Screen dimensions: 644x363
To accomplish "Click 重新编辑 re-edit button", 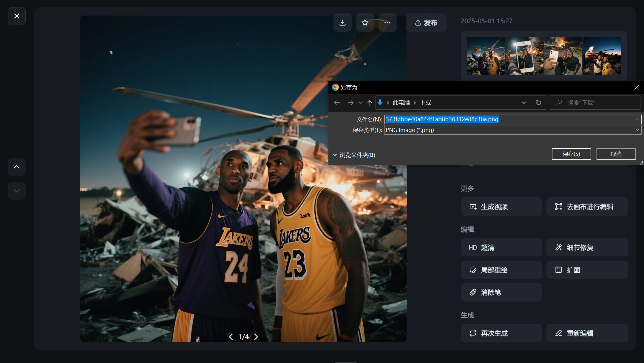I will (587, 333).
